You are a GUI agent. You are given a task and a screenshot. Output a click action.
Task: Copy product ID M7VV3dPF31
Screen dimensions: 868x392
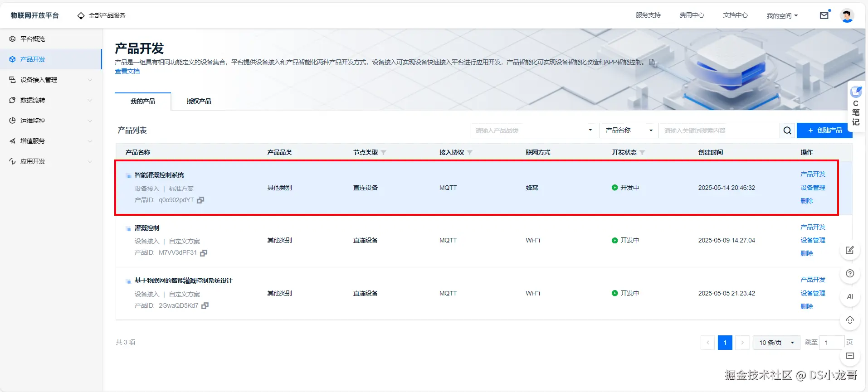[204, 253]
